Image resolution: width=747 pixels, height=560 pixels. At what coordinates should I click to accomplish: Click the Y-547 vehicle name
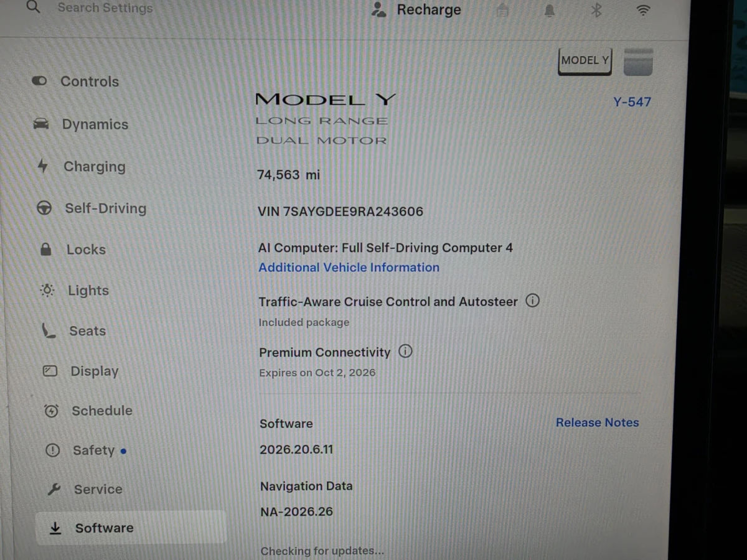(x=632, y=102)
